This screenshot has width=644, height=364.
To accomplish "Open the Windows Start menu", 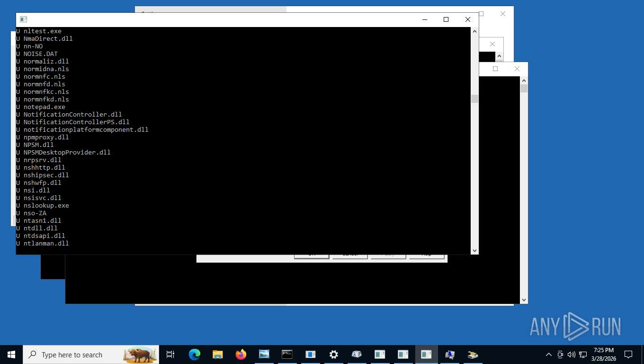I will click(11, 355).
